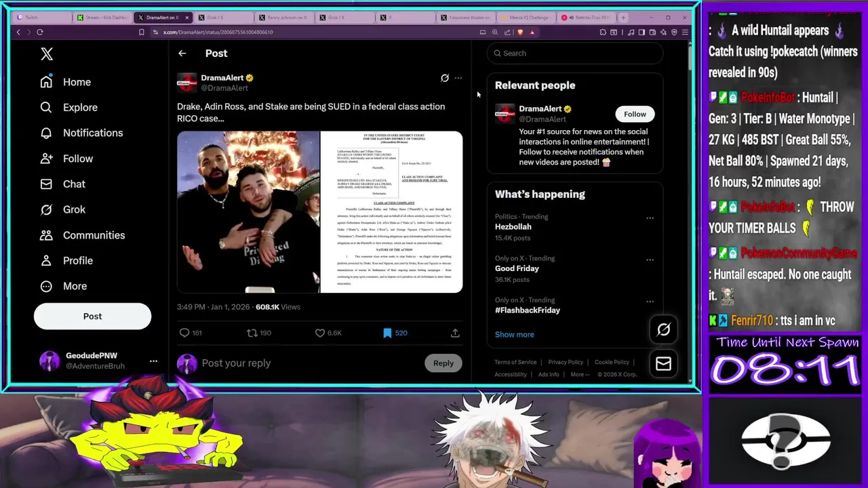The width and height of the screenshot is (868, 488).
Task: Expand the footer More link
Action: click(579, 374)
